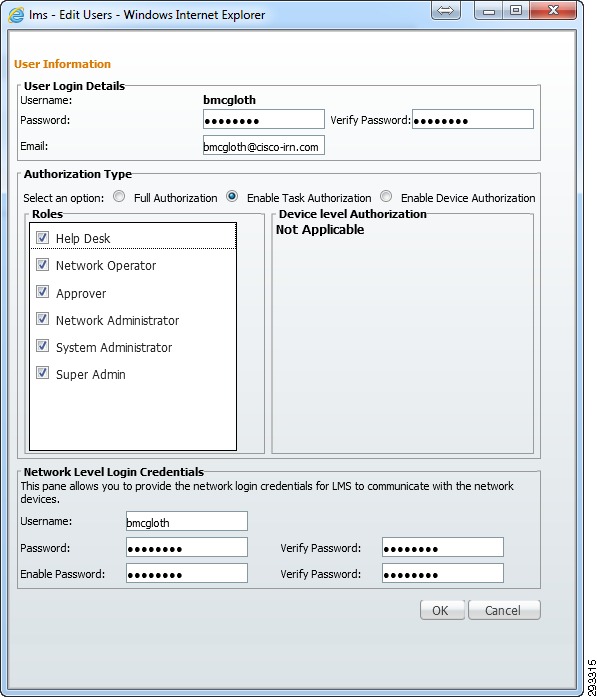The height and width of the screenshot is (697, 597).
Task: Maximize the Edit Users window
Action: pos(516,11)
